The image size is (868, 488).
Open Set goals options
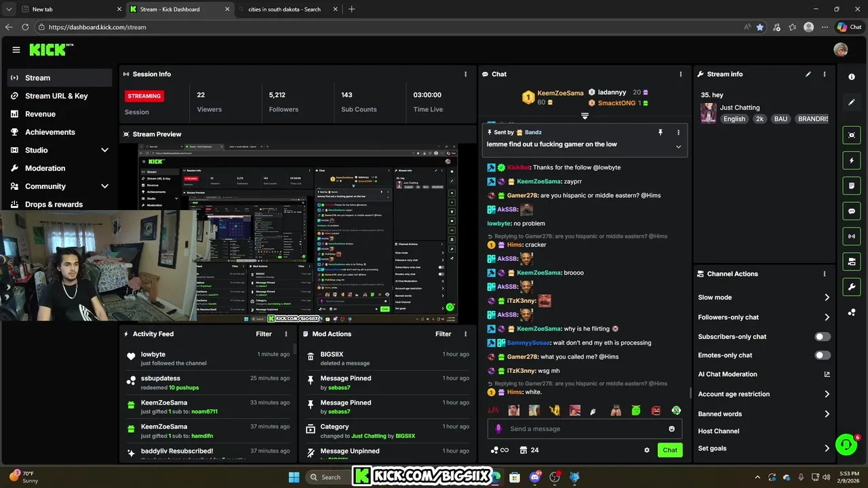764,449
